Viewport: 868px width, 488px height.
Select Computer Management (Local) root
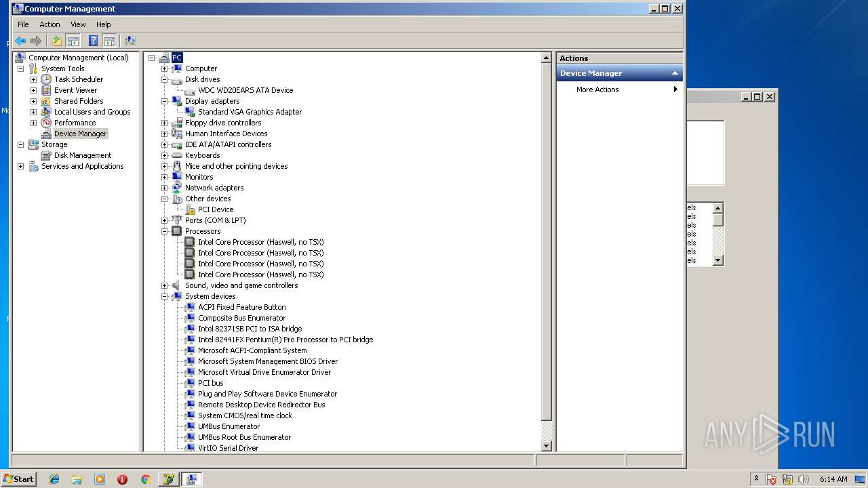click(x=78, y=58)
